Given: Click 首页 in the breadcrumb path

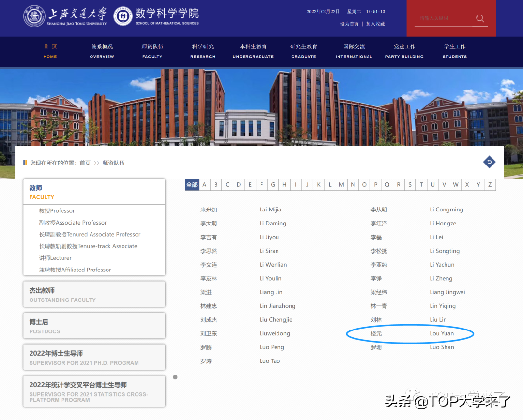Looking at the screenshot, I should tap(85, 163).
